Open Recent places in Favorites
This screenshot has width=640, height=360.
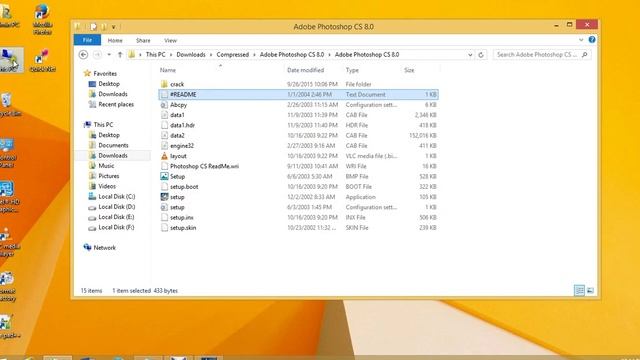(116, 104)
